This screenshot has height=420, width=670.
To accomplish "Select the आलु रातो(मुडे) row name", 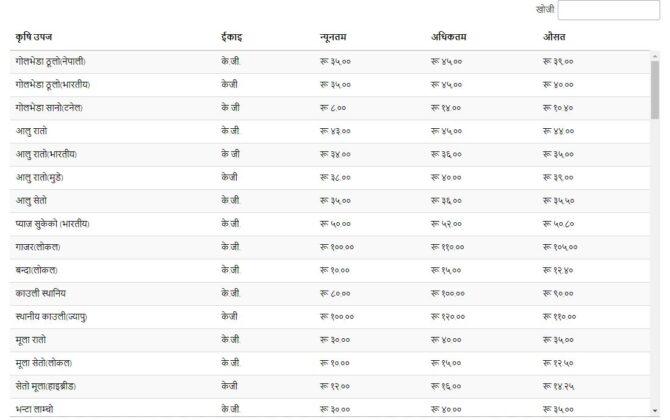I will tap(42, 177).
